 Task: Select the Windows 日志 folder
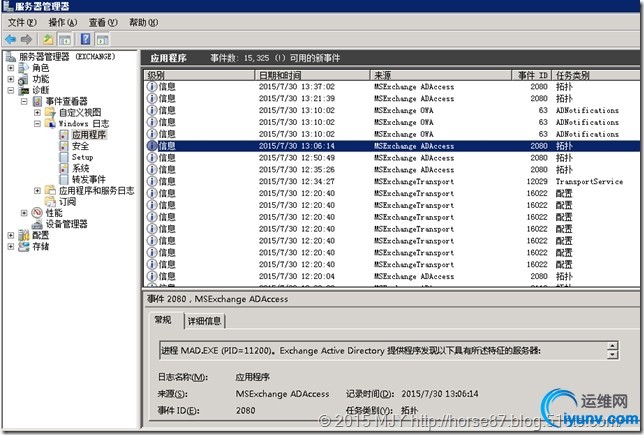(84, 123)
